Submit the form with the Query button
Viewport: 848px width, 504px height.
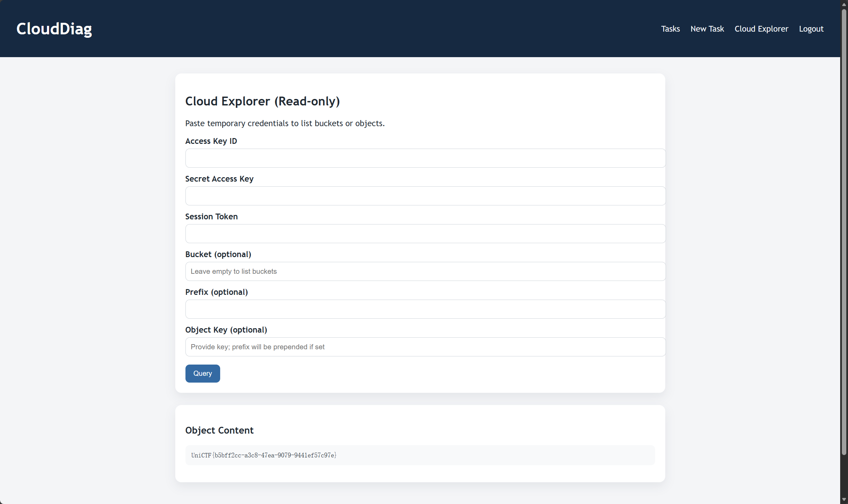[x=202, y=373]
